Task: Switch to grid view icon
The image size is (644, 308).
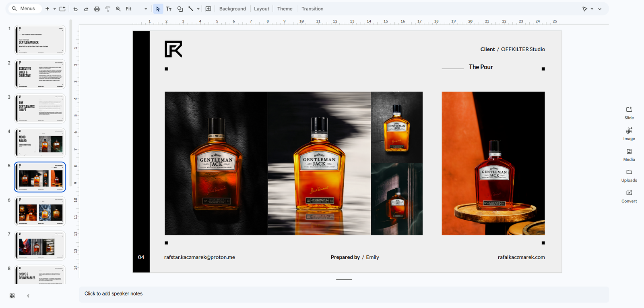Action: (x=12, y=296)
